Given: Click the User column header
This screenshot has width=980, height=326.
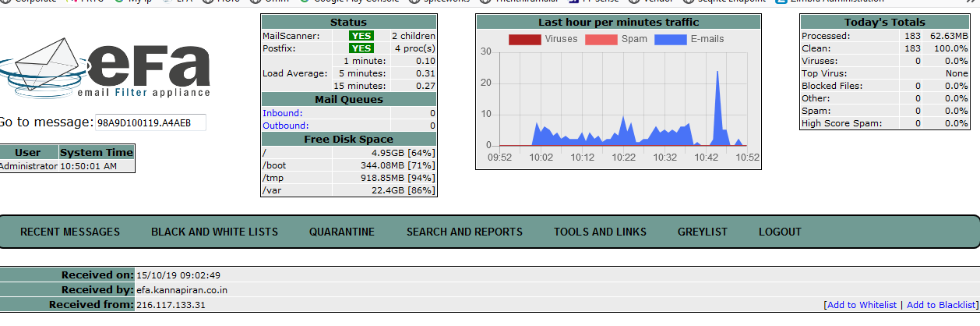Looking at the screenshot, I should tap(28, 152).
